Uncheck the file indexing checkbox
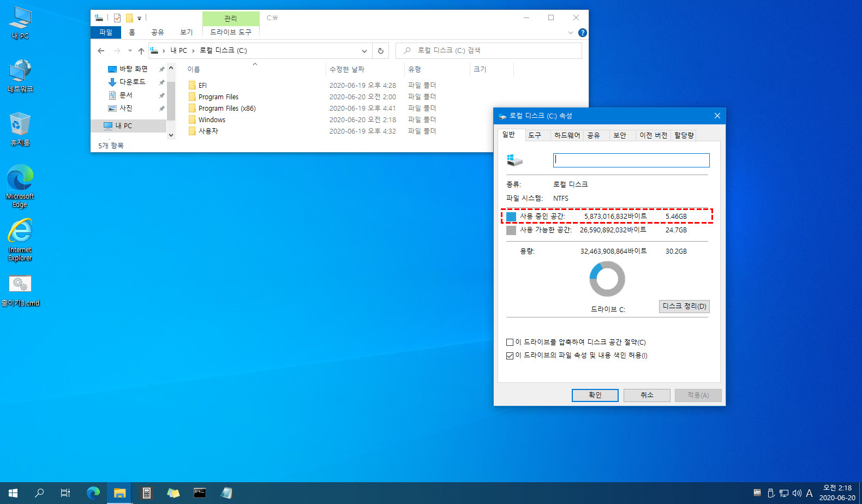The image size is (862, 504). [510, 356]
